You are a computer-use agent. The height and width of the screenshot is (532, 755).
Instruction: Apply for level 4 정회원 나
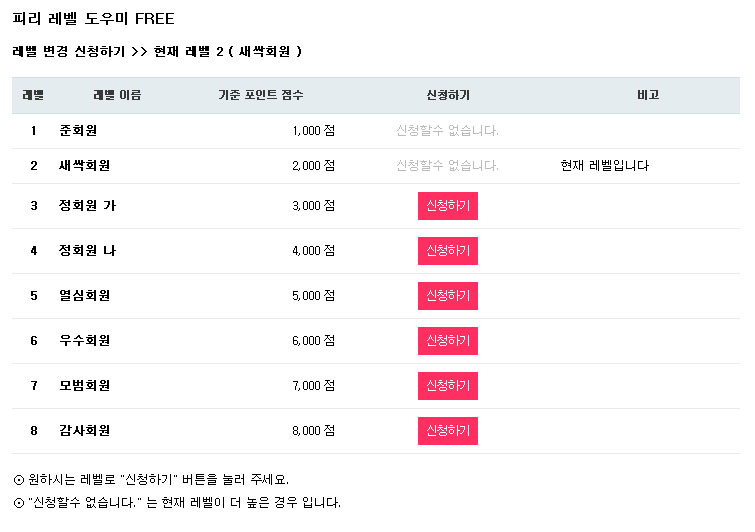(447, 251)
